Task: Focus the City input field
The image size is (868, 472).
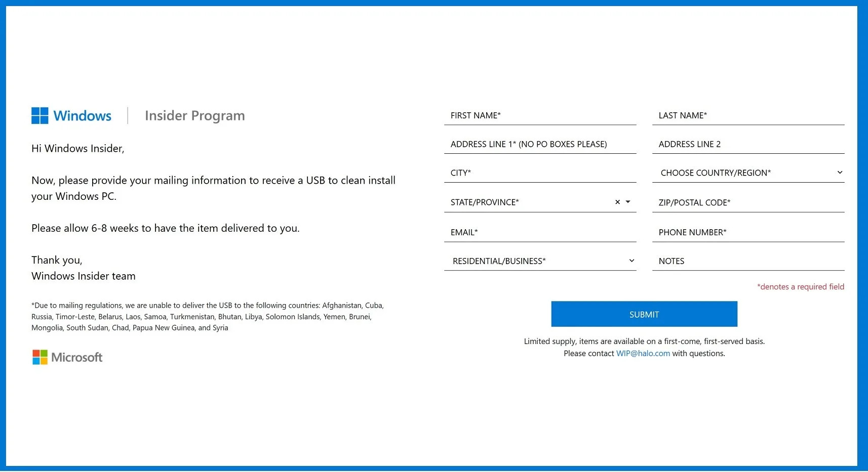Action: point(540,173)
